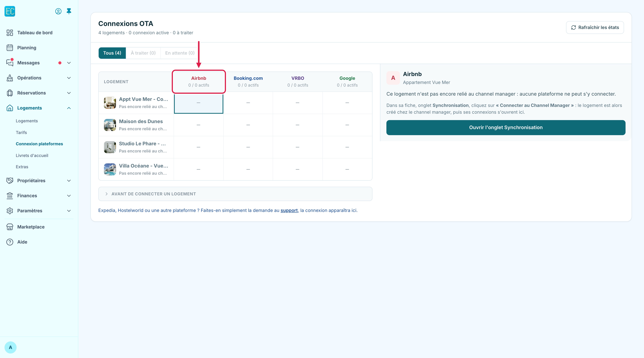This screenshot has height=358, width=644.
Task: Open the Extras submenu item
Action: 22,167
